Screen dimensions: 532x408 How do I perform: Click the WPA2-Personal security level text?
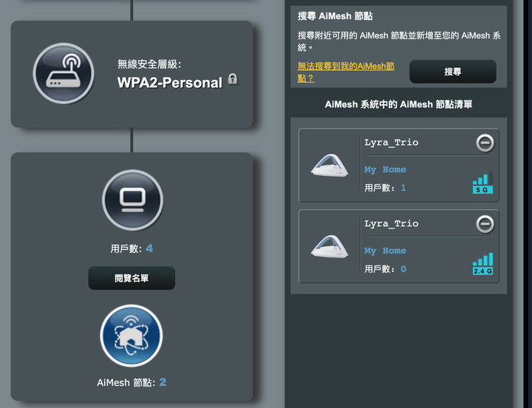[170, 83]
